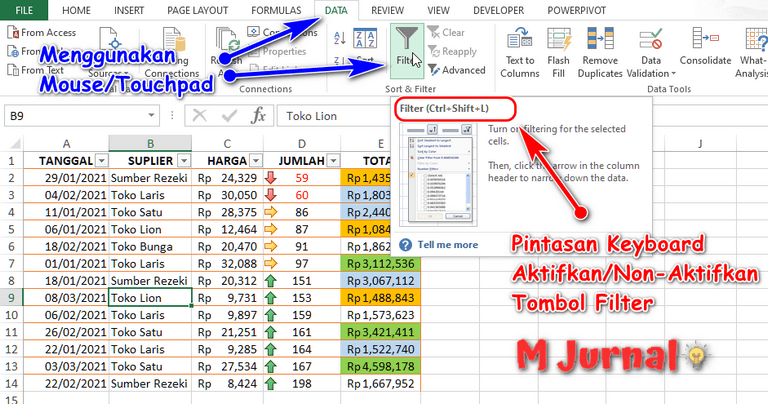This screenshot has height=404, width=768.
Task: Open the POWERPIVOT tab
Action: click(576, 10)
